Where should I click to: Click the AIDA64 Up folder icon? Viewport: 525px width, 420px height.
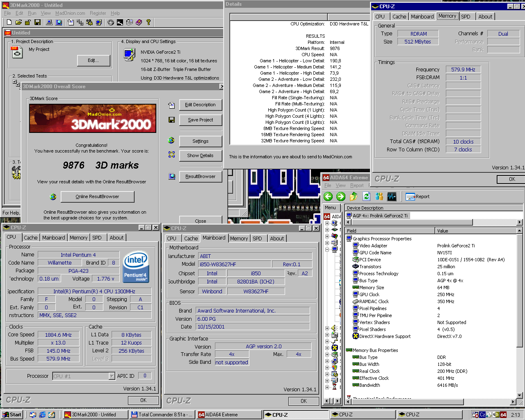point(354,196)
